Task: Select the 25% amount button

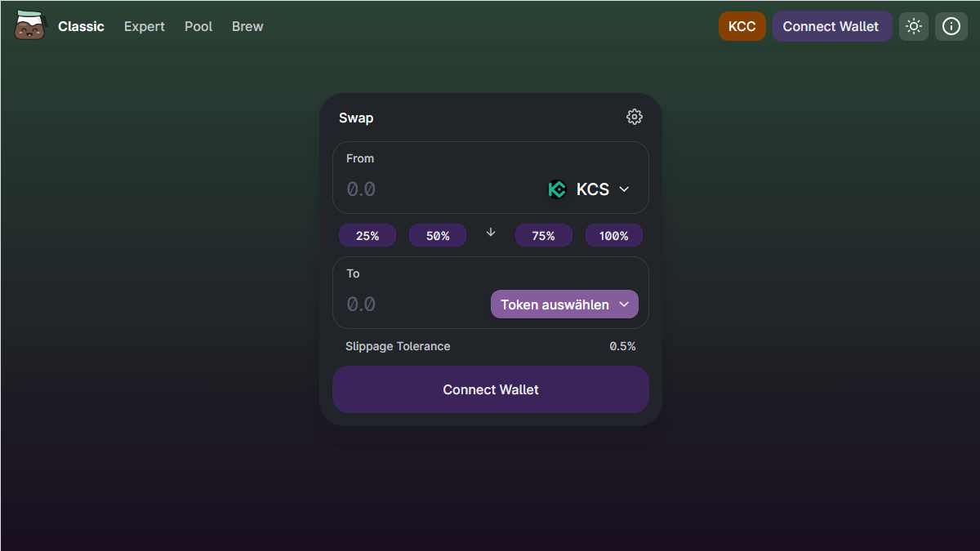Action: pos(367,236)
